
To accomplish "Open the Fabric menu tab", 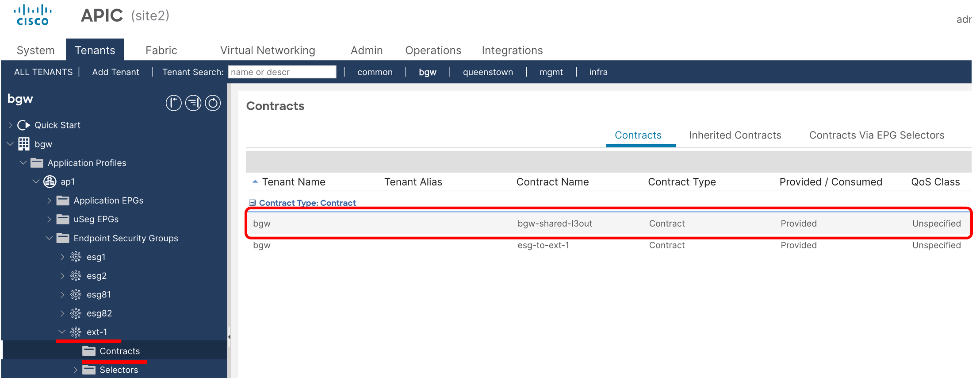I will coord(161,50).
